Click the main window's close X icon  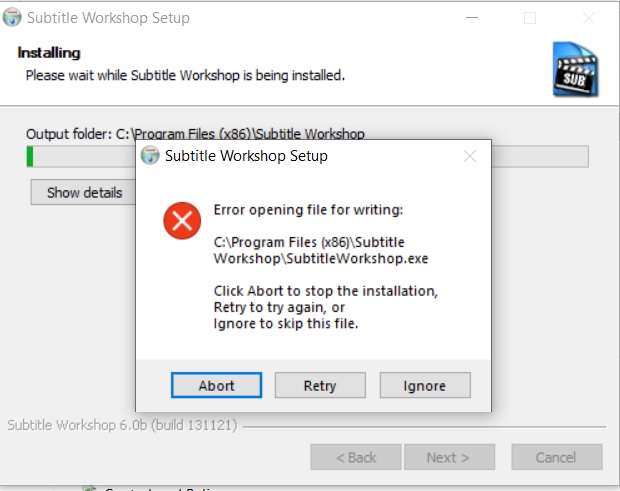pos(589,18)
